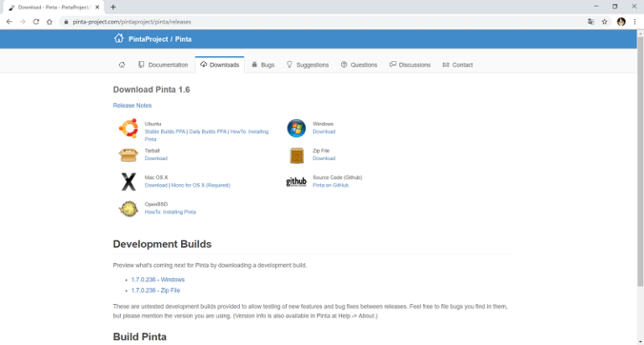
Task: Open the Suggestions tab
Action: click(x=308, y=64)
